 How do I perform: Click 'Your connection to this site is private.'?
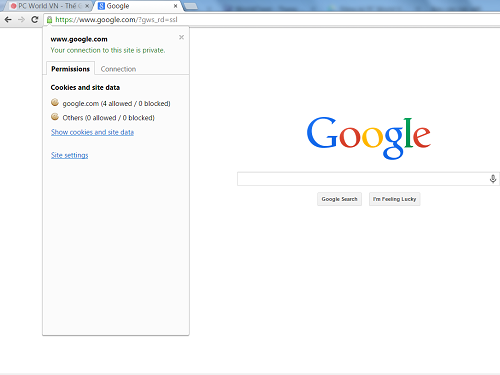108,50
